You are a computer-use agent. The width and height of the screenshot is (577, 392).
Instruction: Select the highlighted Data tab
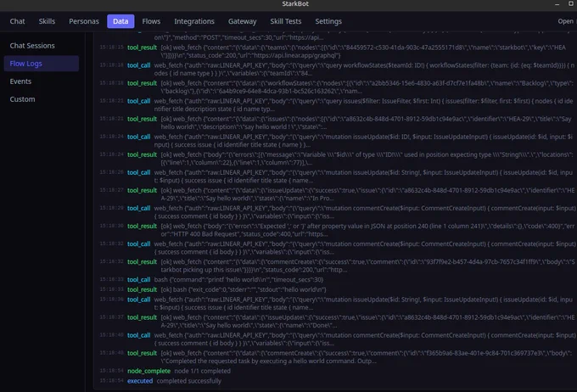click(x=120, y=21)
